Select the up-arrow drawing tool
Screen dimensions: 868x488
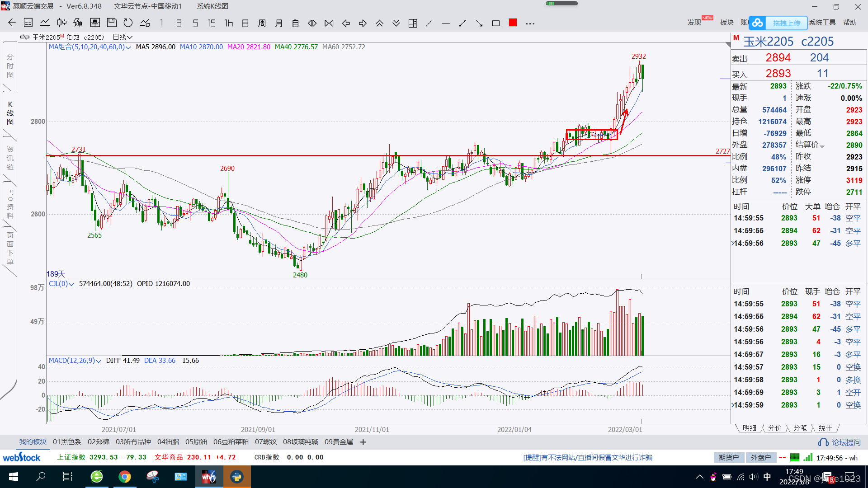[462, 23]
